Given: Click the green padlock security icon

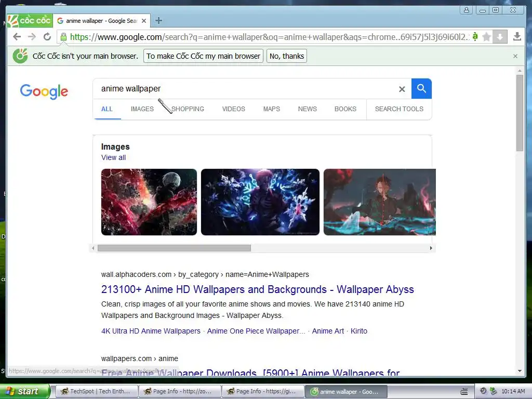Looking at the screenshot, I should (x=63, y=37).
